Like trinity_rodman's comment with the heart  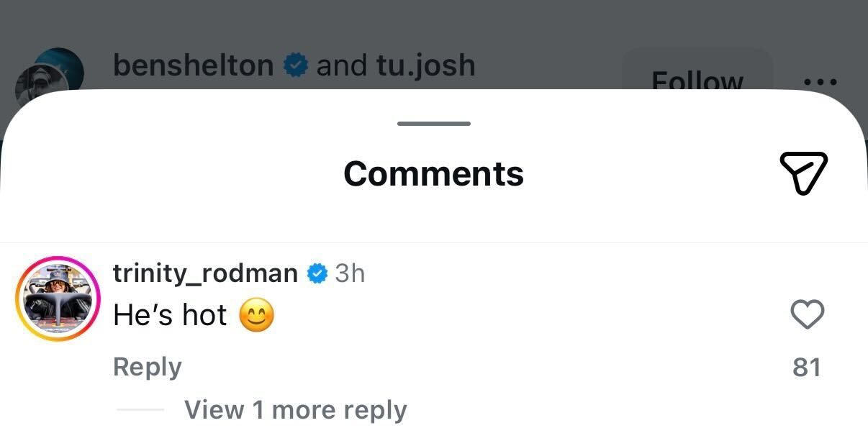pyautogui.click(x=808, y=314)
